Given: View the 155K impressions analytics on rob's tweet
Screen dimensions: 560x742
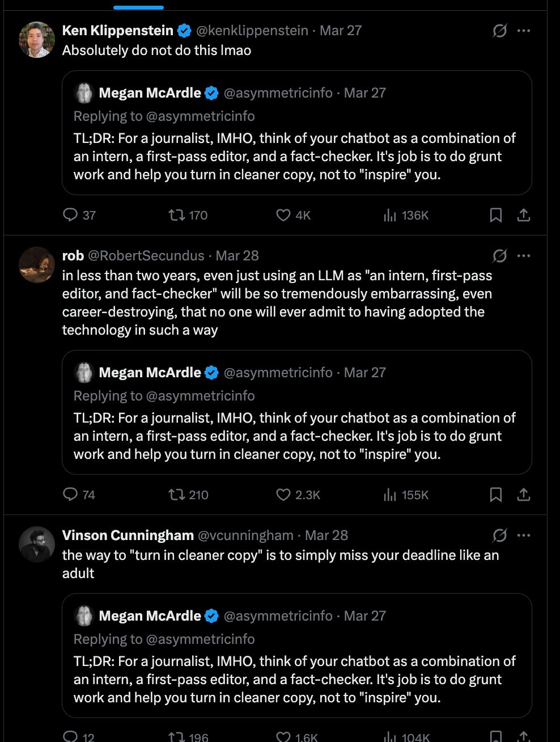Looking at the screenshot, I should [x=391, y=495].
